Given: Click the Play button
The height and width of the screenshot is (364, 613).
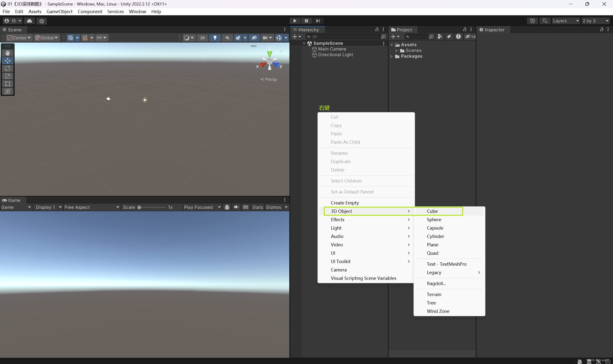Looking at the screenshot, I should pyautogui.click(x=295, y=21).
